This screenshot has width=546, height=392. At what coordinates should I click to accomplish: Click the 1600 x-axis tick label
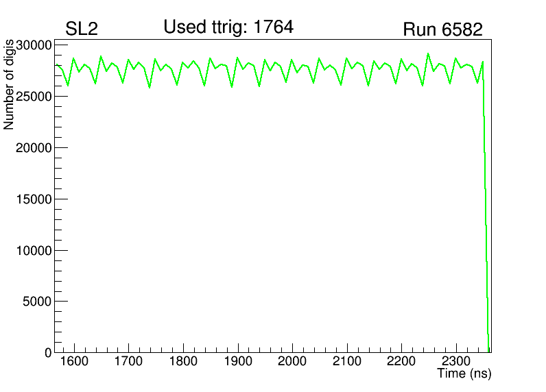click(73, 362)
